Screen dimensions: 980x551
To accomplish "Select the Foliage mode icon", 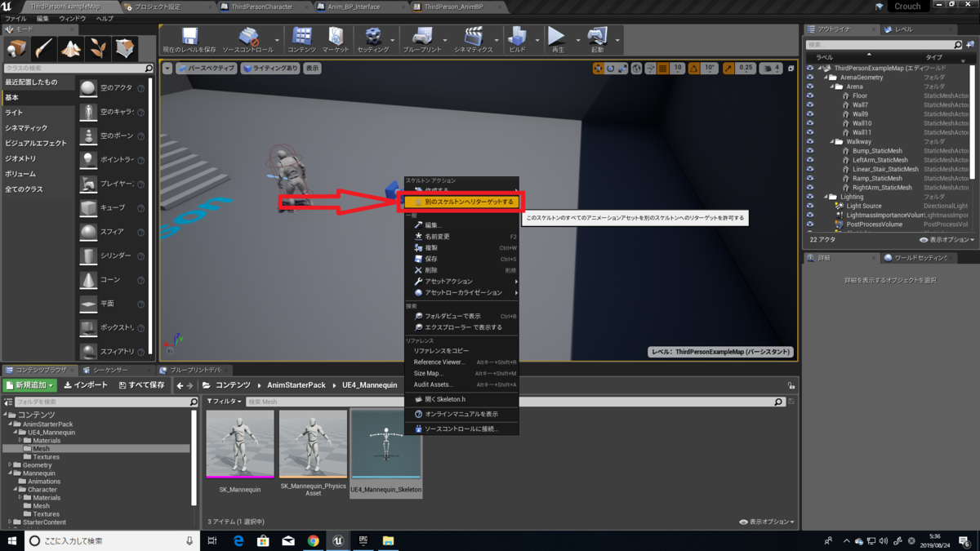I will [98, 48].
